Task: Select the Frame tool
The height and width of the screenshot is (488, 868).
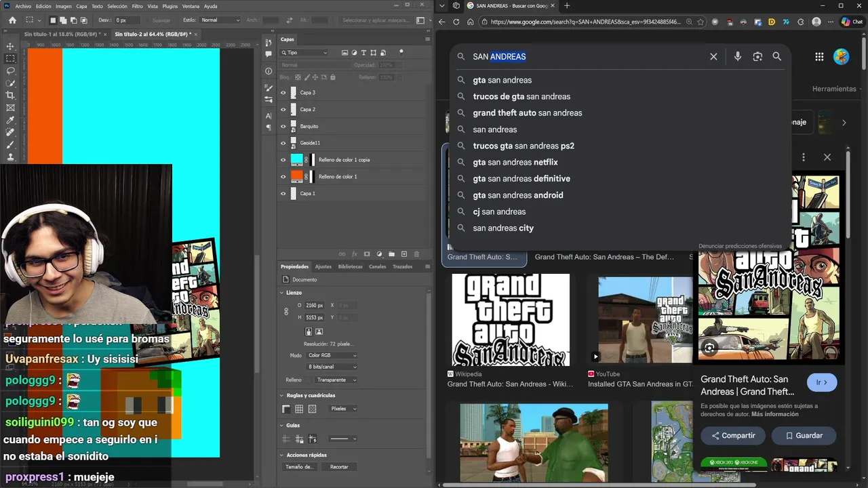Action: pyautogui.click(x=10, y=108)
